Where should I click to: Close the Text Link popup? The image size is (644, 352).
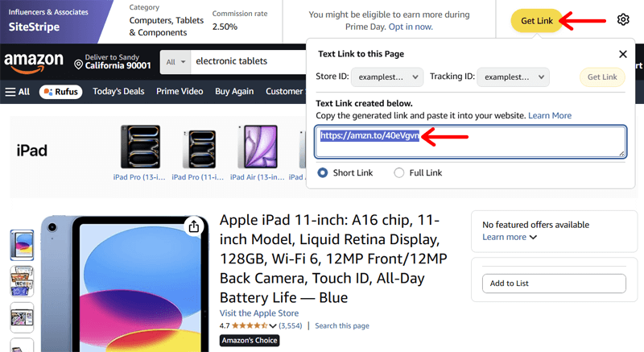point(622,54)
